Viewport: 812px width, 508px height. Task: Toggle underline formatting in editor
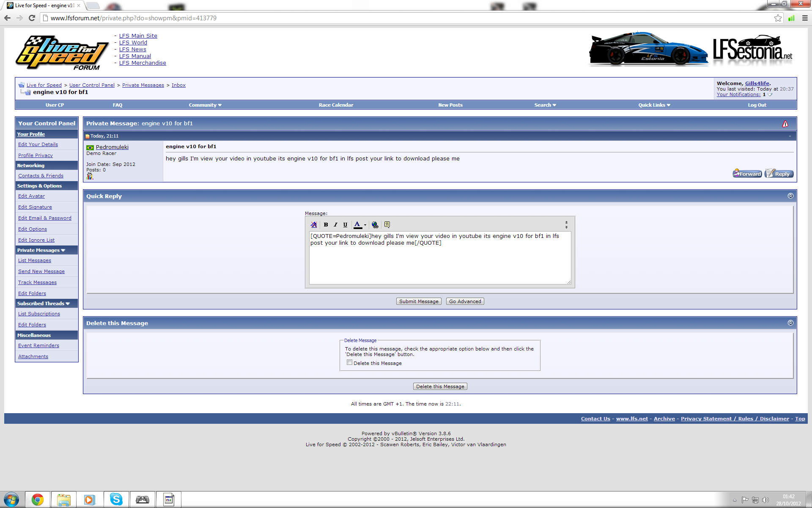[x=345, y=225]
